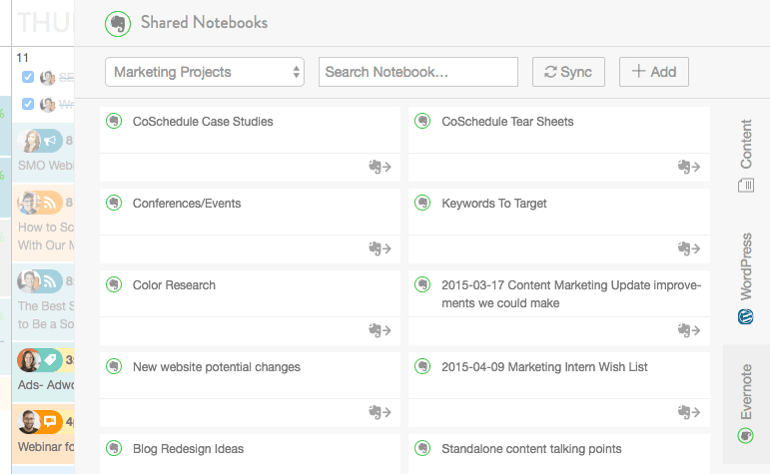Screen dimensions: 770x474
Task: Click Evernote icon on Conferences/Events card
Action: 114,202
